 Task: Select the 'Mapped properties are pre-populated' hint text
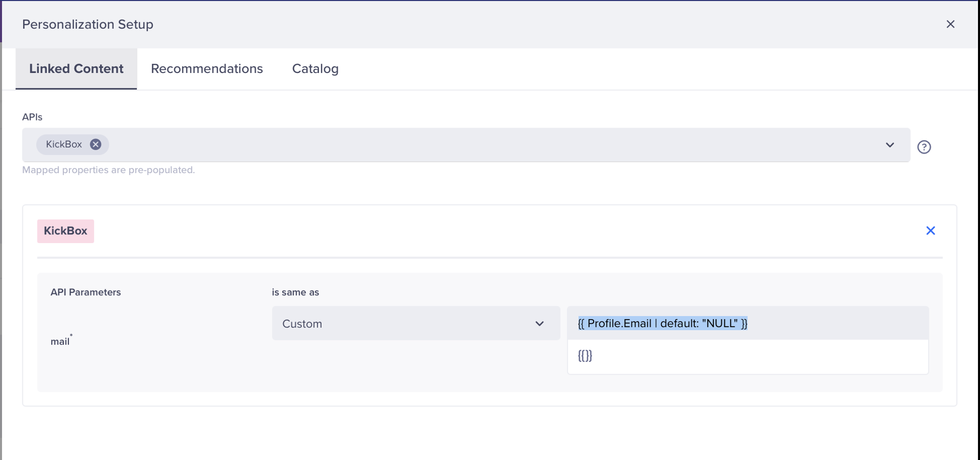coord(108,170)
